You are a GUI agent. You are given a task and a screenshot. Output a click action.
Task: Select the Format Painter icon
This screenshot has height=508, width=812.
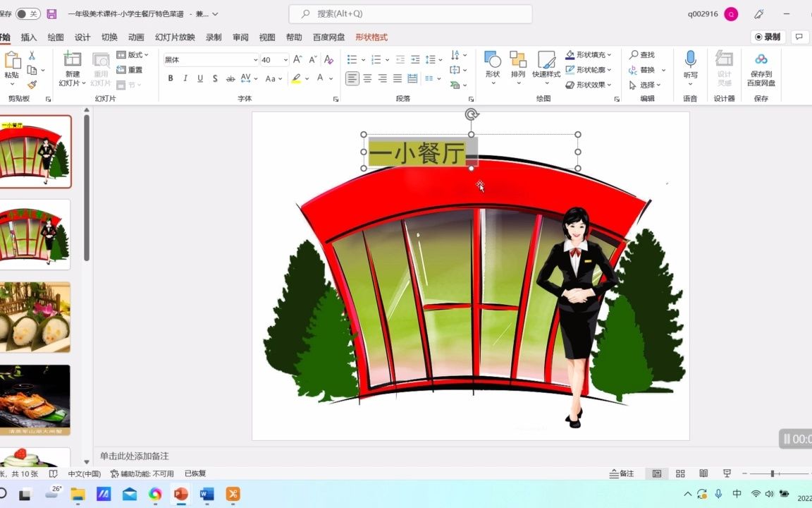pyautogui.click(x=32, y=85)
